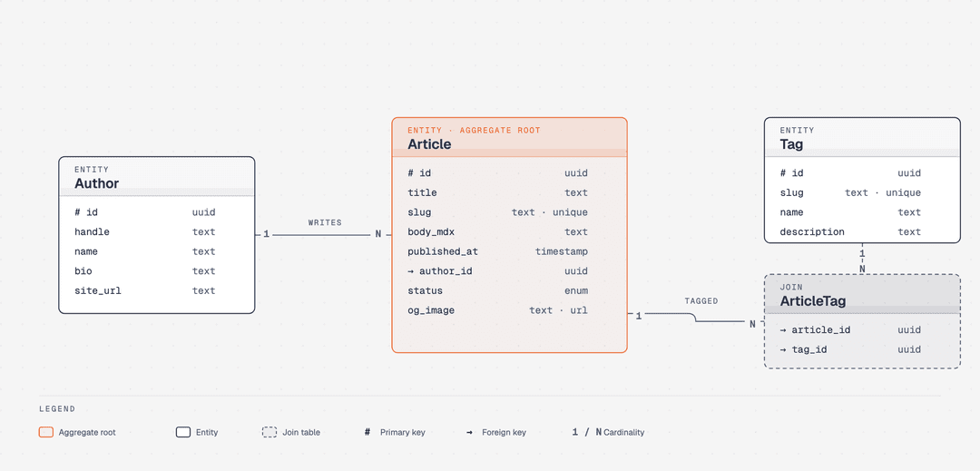Screen dimensions: 980x471
Task: Click the WRITES relationship label
Action: (325, 222)
